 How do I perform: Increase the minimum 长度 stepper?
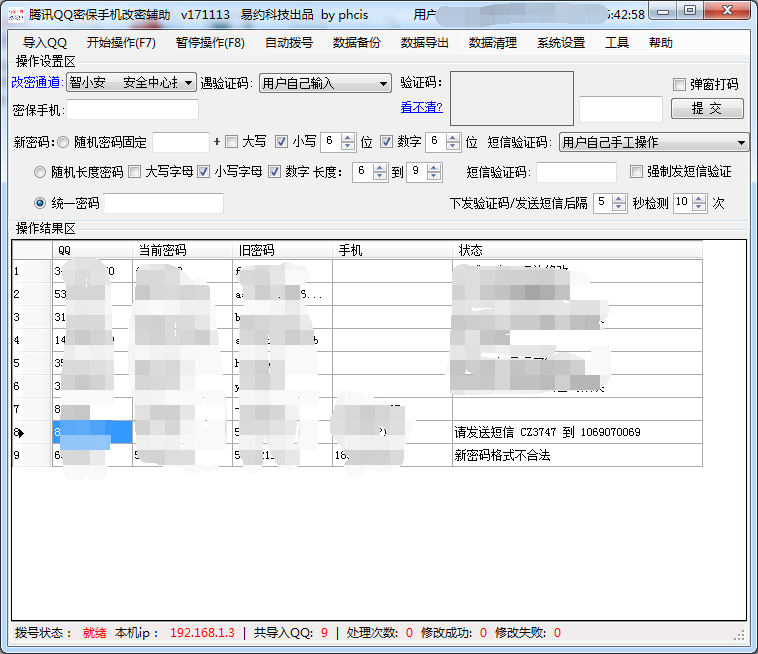[x=380, y=168]
